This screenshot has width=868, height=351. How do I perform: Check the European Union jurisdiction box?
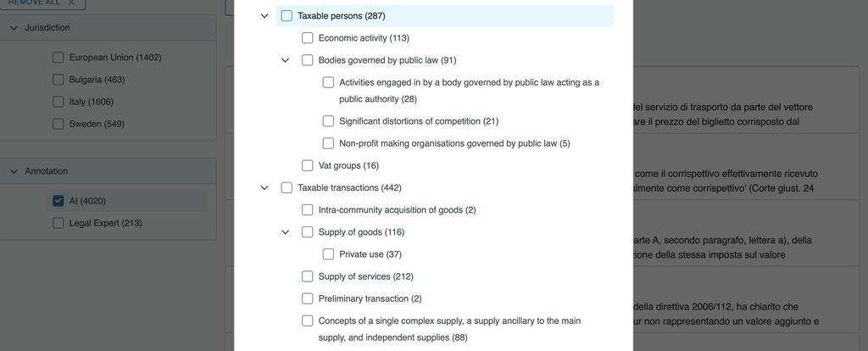58,58
